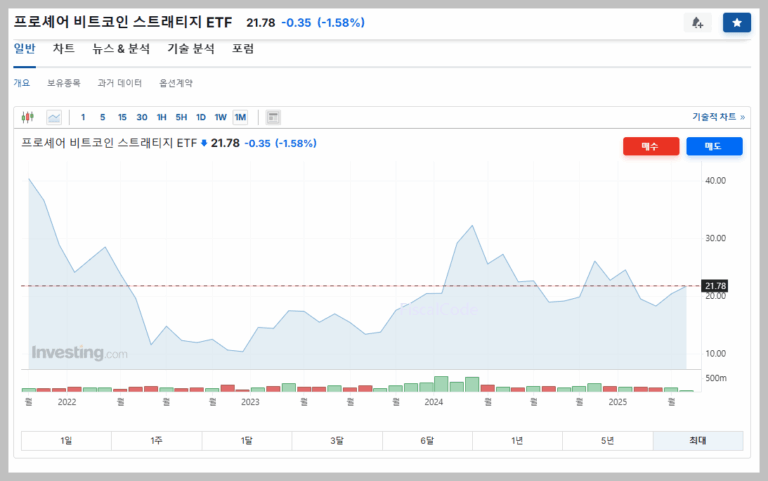Screen dimensions: 768x481
Task: Click the add price alert bell icon
Action: click(697, 22)
